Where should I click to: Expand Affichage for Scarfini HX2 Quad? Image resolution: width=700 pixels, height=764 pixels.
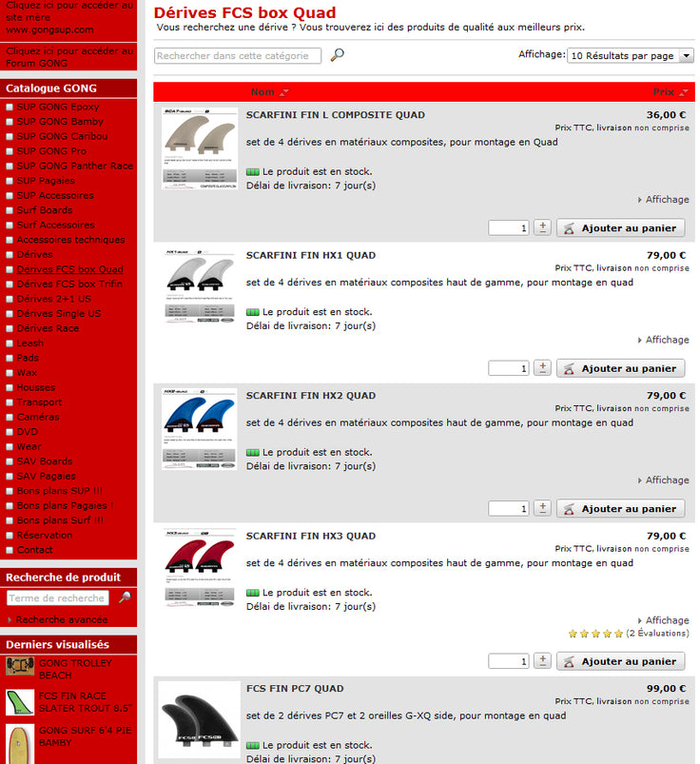coord(664,480)
